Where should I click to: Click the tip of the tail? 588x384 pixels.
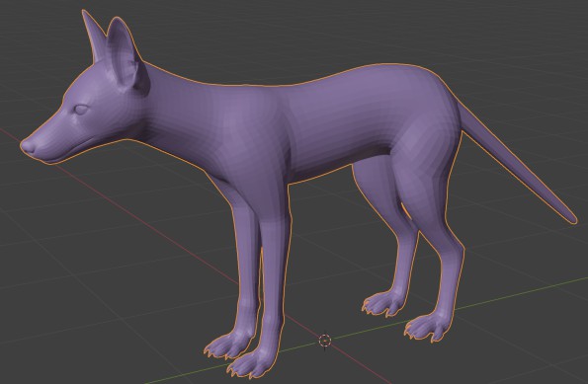(571, 218)
